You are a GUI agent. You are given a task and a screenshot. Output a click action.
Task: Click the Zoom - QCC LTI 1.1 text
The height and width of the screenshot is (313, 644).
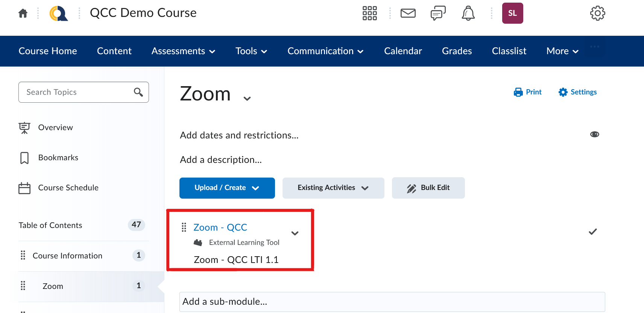(x=236, y=260)
